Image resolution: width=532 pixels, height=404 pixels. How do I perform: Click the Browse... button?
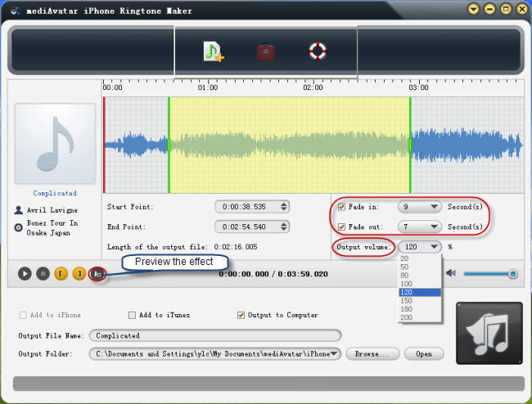[372, 354]
